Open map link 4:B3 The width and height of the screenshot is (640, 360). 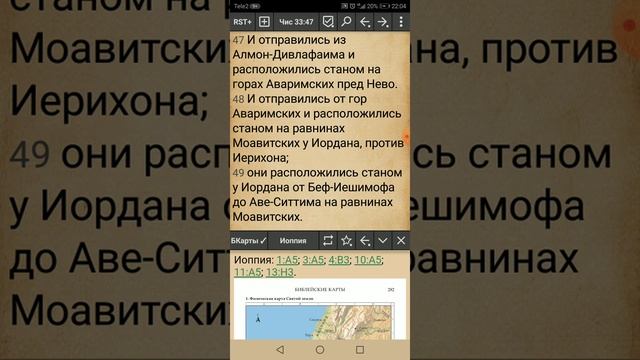[339, 260]
